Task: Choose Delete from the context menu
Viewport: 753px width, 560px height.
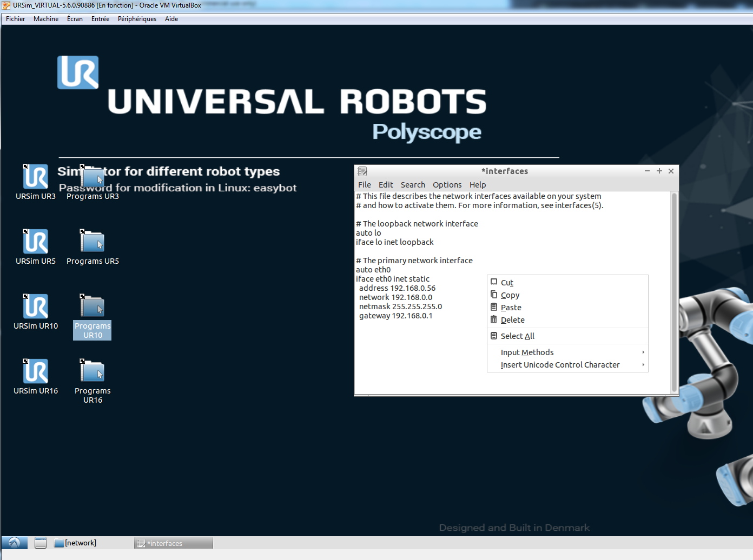Action: click(x=567, y=320)
